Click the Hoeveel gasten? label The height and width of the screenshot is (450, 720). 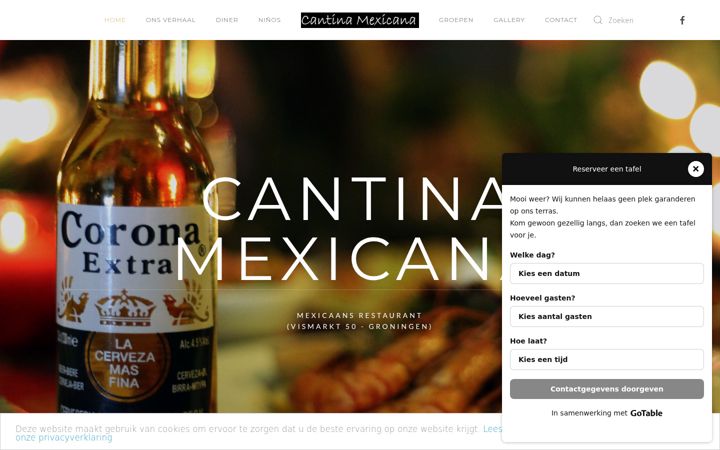[x=542, y=298]
